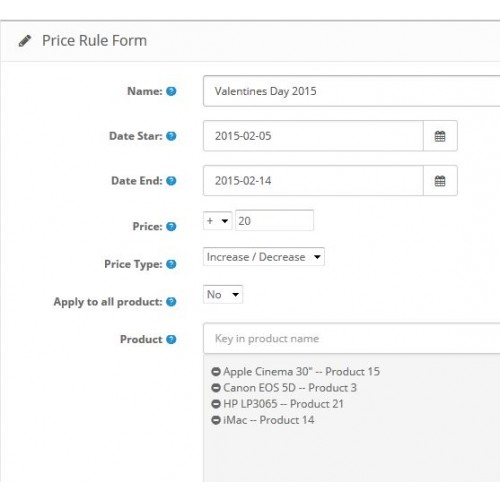The image size is (500, 500).
Task: Click the help icon next to Price label
Action: point(171,226)
